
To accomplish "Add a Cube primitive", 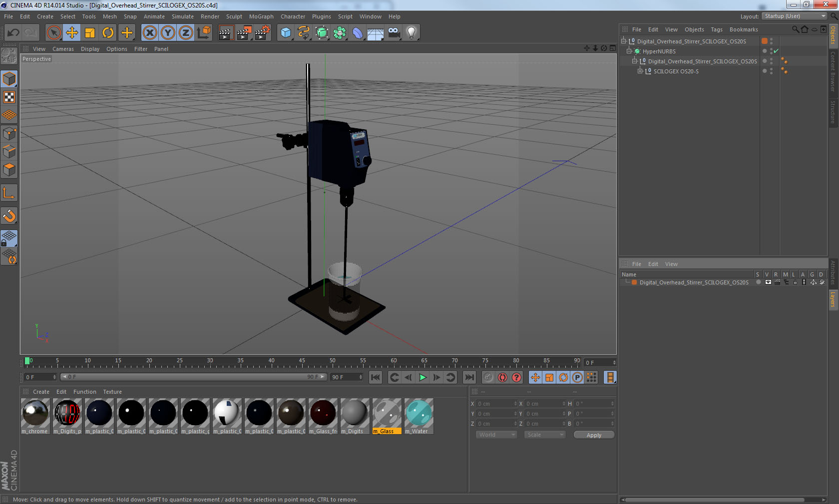I will click(286, 33).
